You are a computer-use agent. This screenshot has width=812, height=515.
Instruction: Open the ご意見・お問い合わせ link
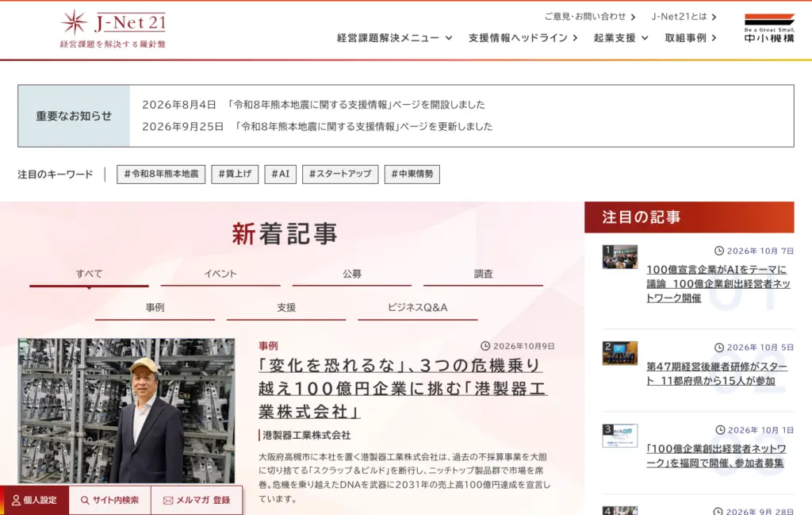point(589,17)
